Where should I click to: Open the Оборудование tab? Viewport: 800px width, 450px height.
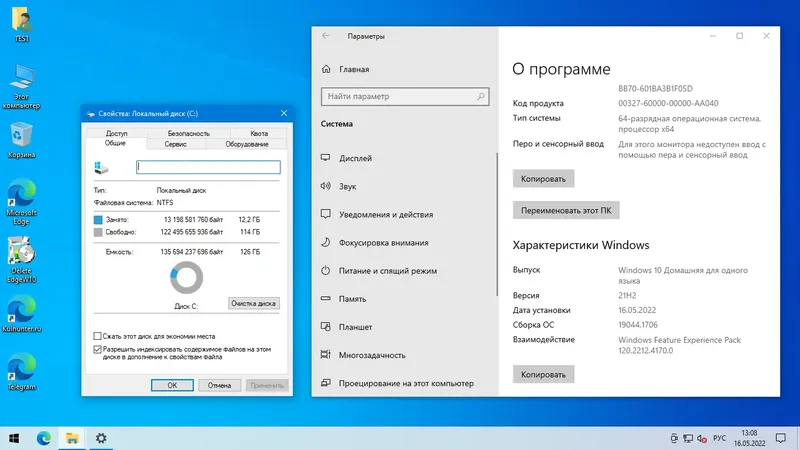click(247, 144)
